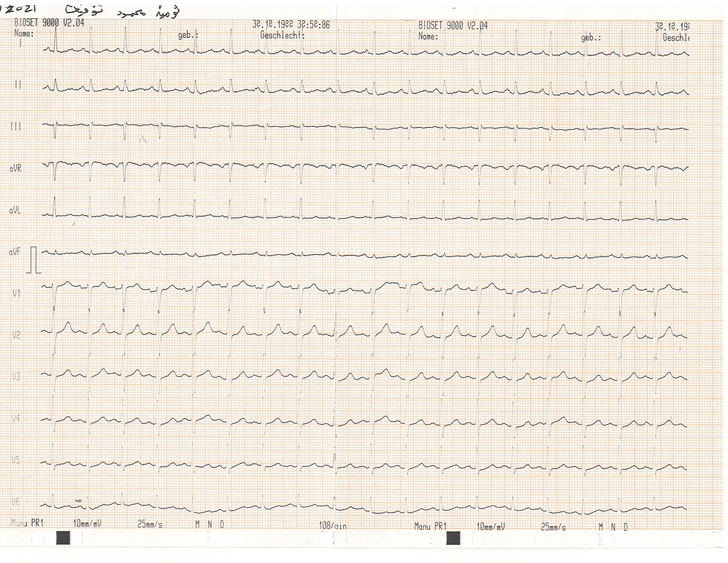Click the left Manu PR1 label

point(27,523)
